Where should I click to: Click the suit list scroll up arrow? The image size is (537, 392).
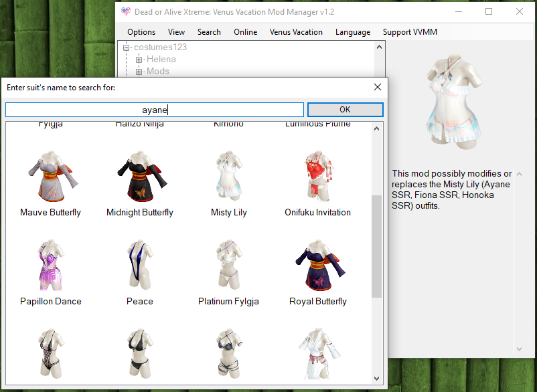point(377,128)
